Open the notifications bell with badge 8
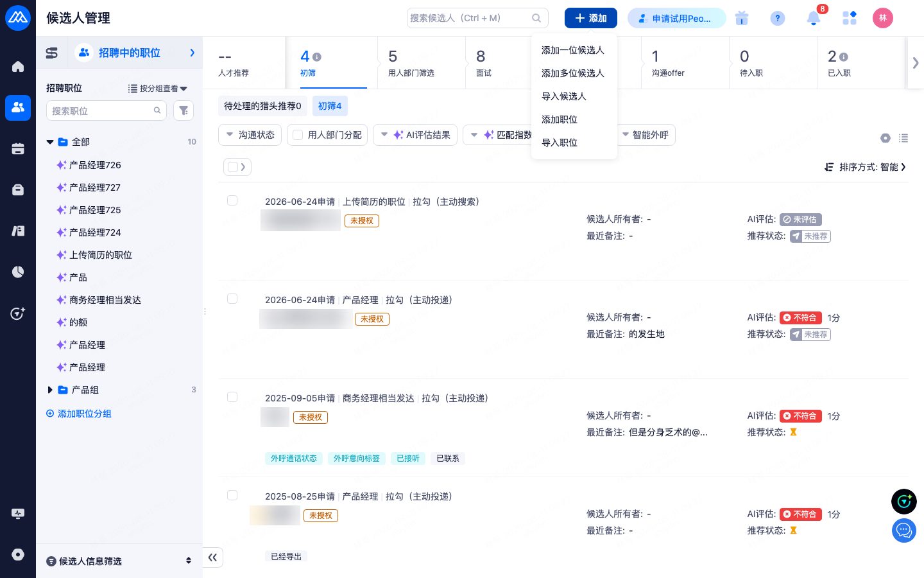 814,18
